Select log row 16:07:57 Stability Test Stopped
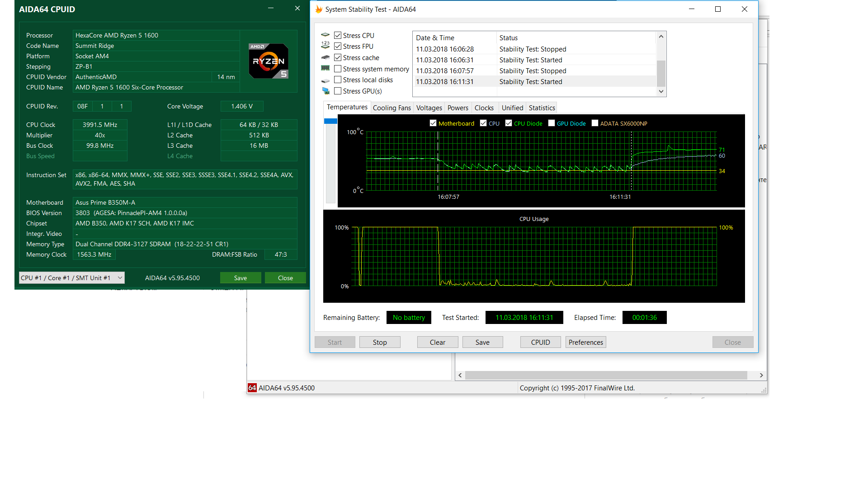Viewport: 868px width, 488px height. coord(534,70)
